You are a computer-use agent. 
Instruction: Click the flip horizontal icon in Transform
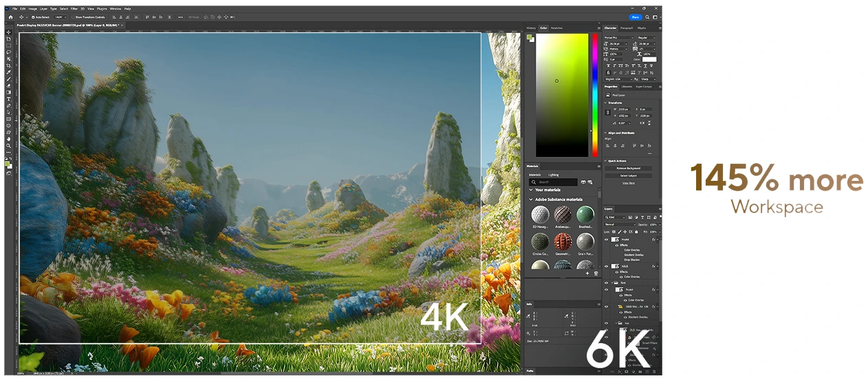click(x=642, y=123)
